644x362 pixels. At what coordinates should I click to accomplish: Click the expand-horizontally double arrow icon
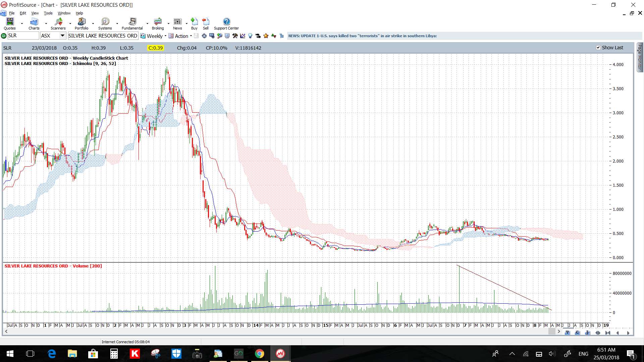tap(598, 333)
